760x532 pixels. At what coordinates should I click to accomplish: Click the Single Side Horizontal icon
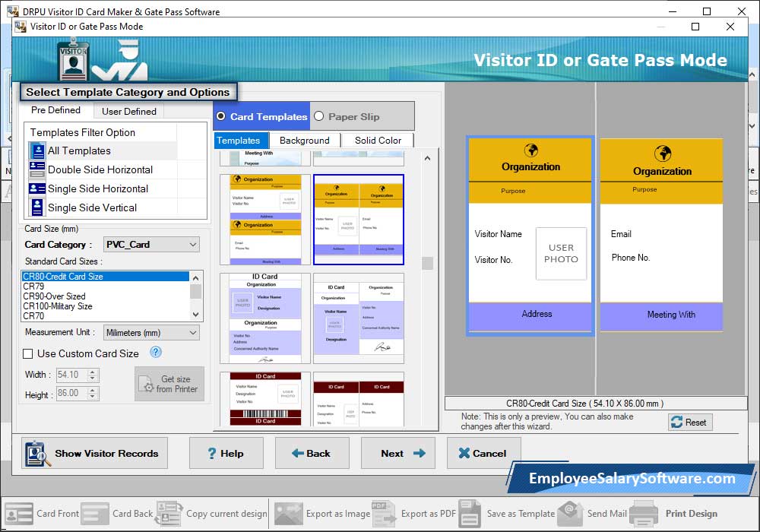[37, 188]
